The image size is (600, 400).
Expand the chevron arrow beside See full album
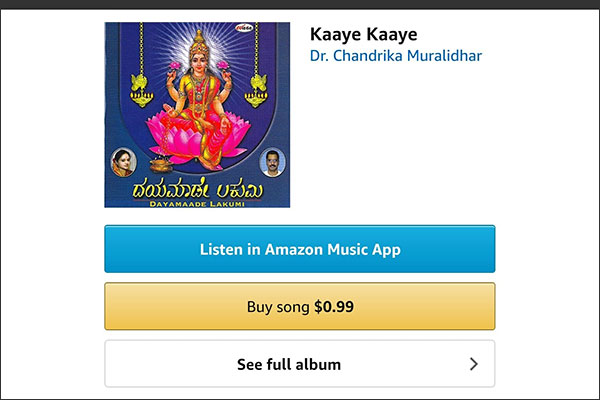click(474, 364)
